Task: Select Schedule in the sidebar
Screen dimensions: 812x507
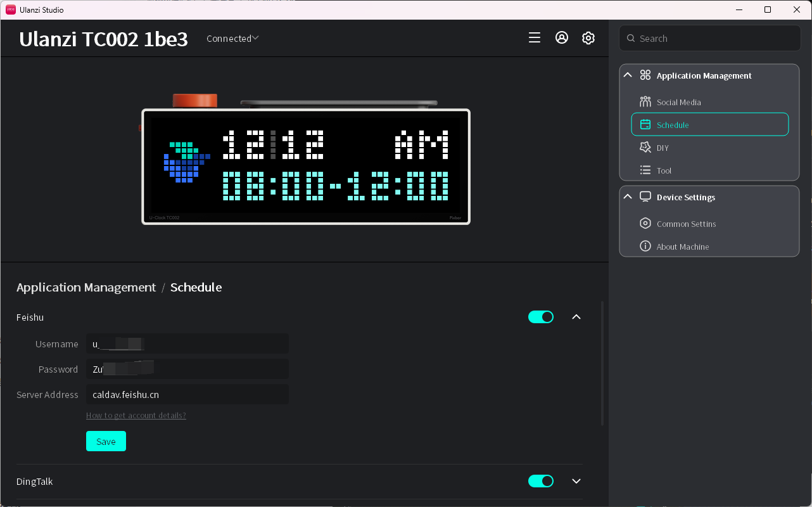Action: (x=710, y=124)
